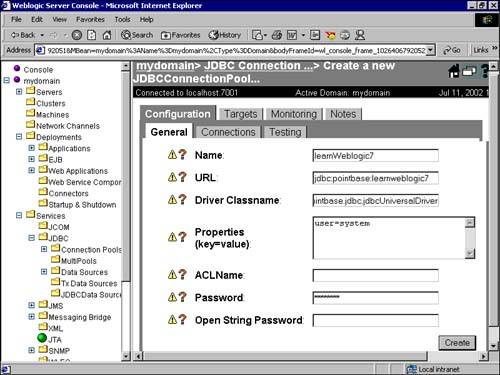This screenshot has height=375, width=500.
Task: Switch to the Targets tab
Action: click(x=240, y=114)
